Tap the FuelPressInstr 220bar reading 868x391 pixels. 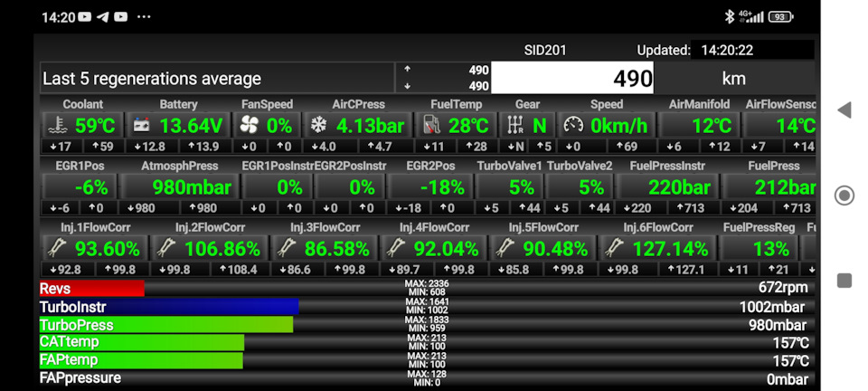tap(666, 187)
